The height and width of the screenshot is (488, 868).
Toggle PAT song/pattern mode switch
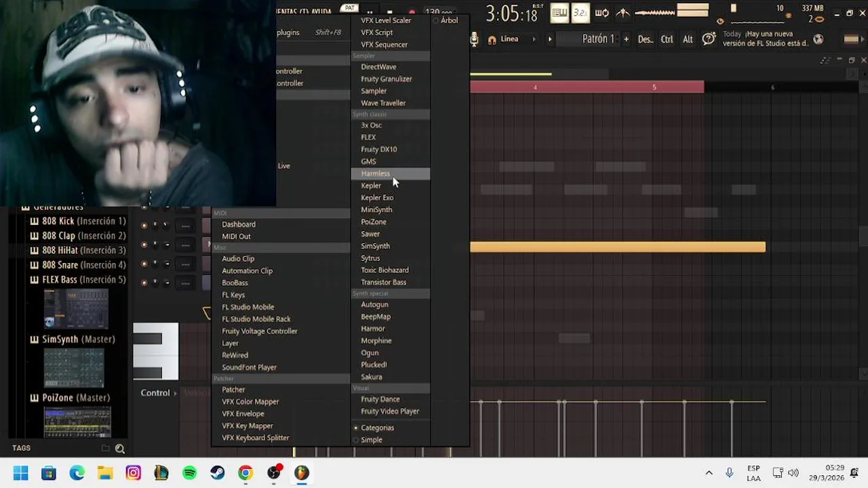(x=350, y=8)
